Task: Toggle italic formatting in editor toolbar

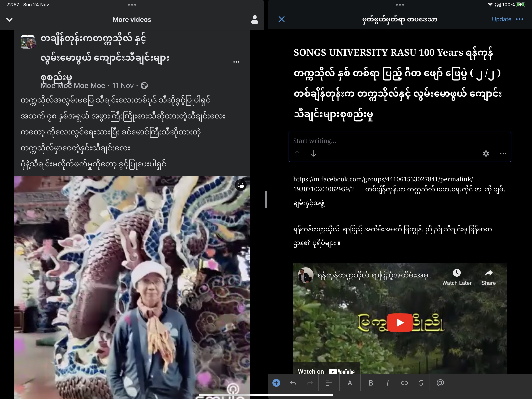Action: (388, 383)
